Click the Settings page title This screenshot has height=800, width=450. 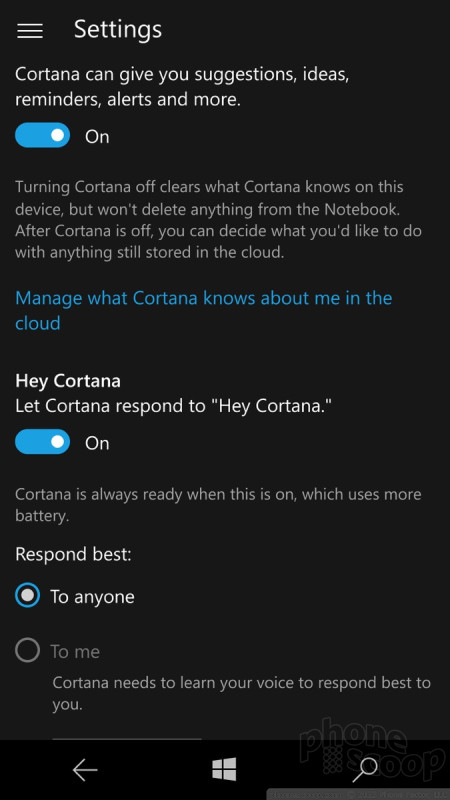tap(118, 30)
